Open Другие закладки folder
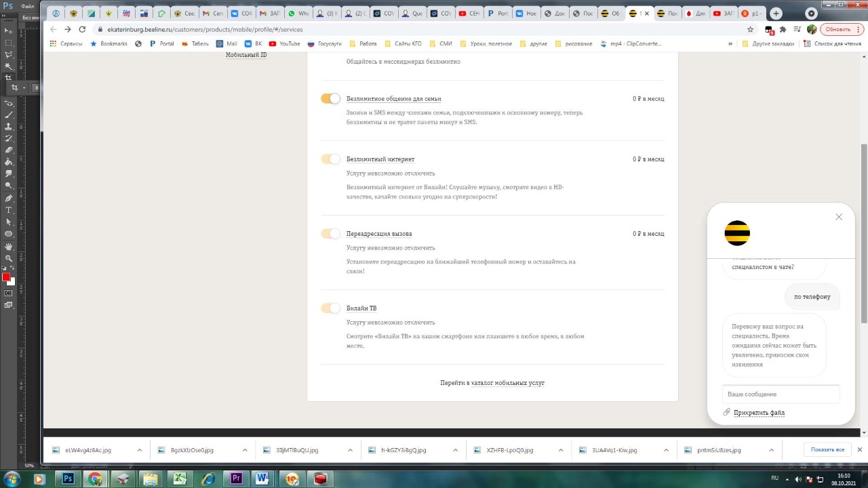Viewport: 868px width, 488px height. pyautogui.click(x=768, y=43)
